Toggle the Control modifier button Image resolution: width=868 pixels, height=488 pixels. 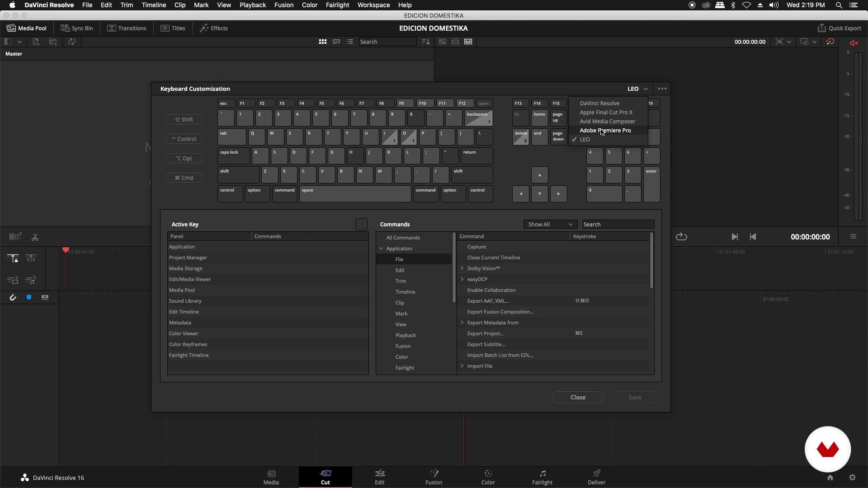coord(184,139)
